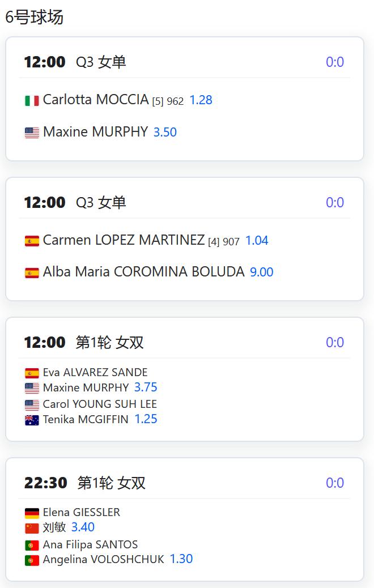
Task: Pick the 3.75 doubles odds
Action: (x=146, y=387)
